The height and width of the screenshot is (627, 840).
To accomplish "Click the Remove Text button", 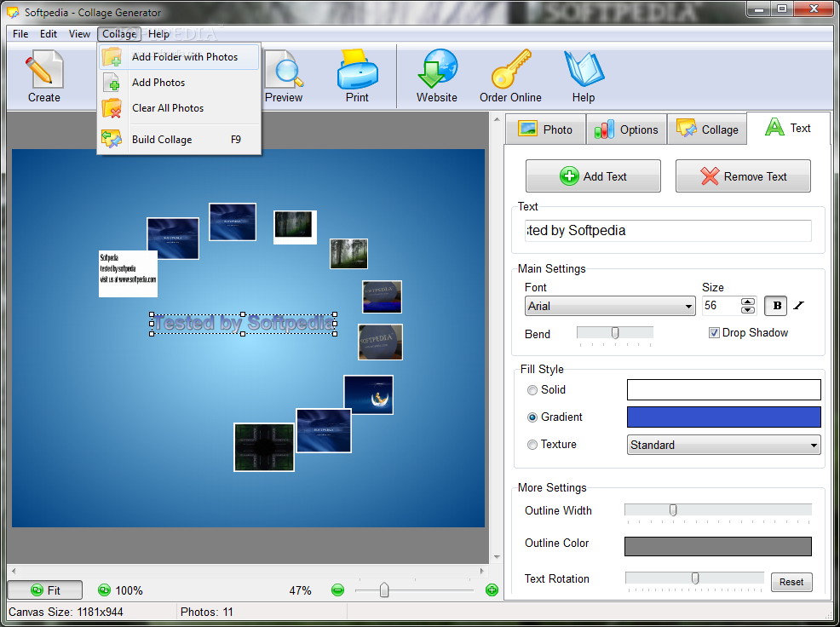I will (x=743, y=176).
